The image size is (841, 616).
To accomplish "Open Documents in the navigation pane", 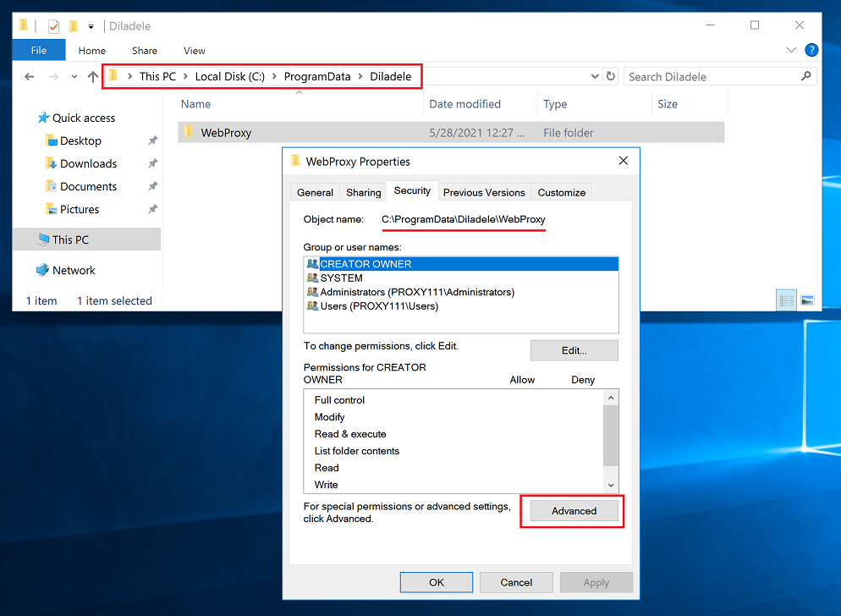I will [89, 186].
